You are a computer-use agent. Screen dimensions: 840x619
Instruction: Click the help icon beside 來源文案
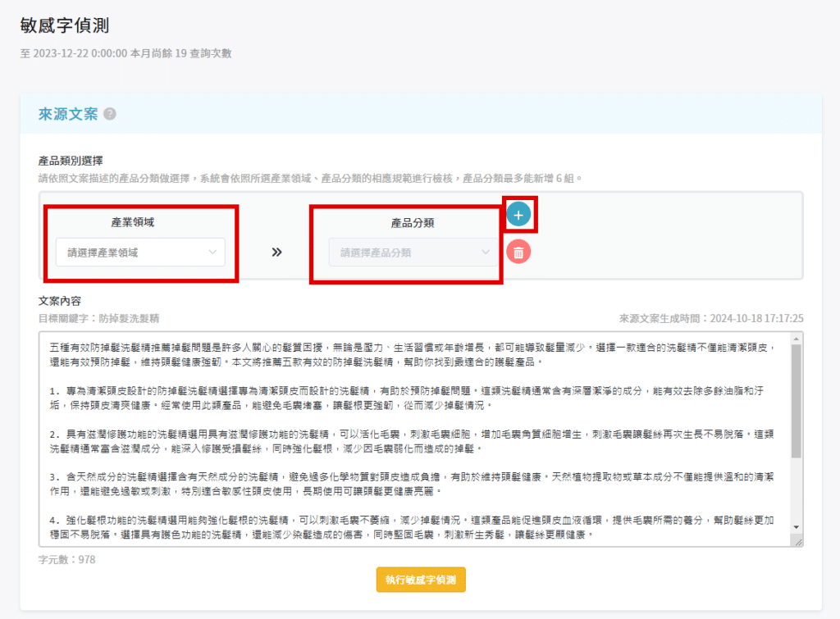tap(110, 114)
